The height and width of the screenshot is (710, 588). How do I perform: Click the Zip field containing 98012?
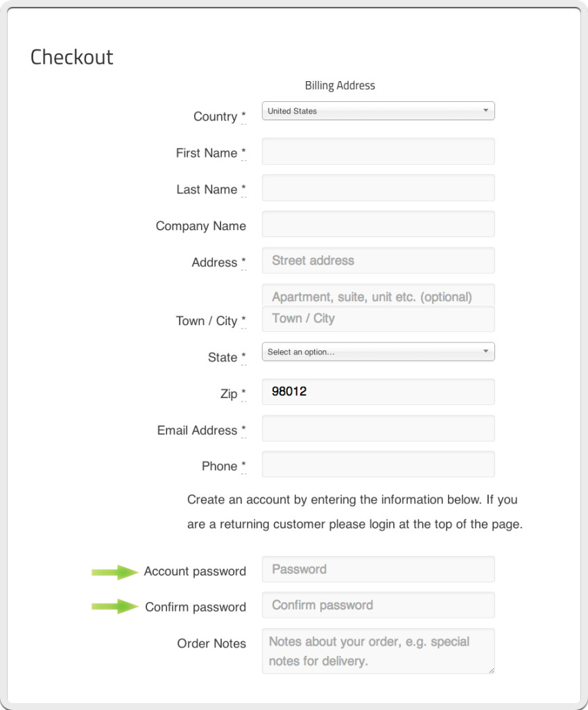point(379,392)
